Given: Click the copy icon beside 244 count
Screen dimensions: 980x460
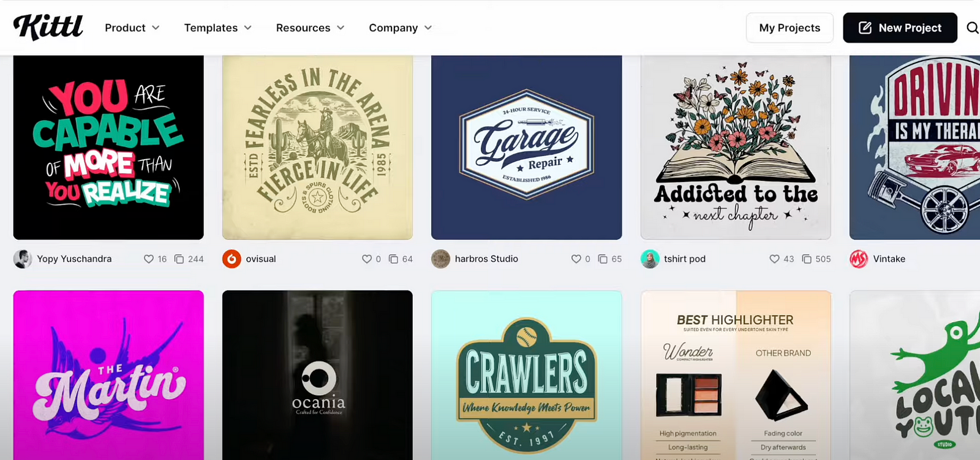Looking at the screenshot, I should coord(179,259).
